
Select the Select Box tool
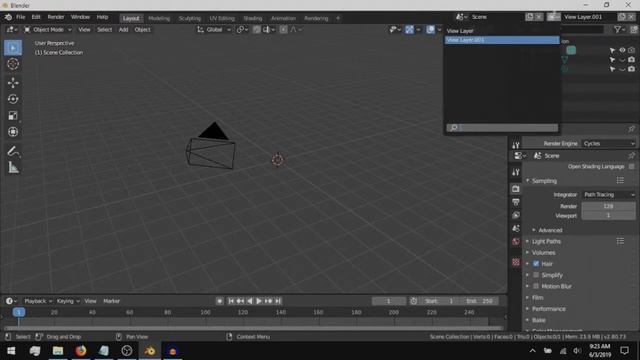(13, 48)
